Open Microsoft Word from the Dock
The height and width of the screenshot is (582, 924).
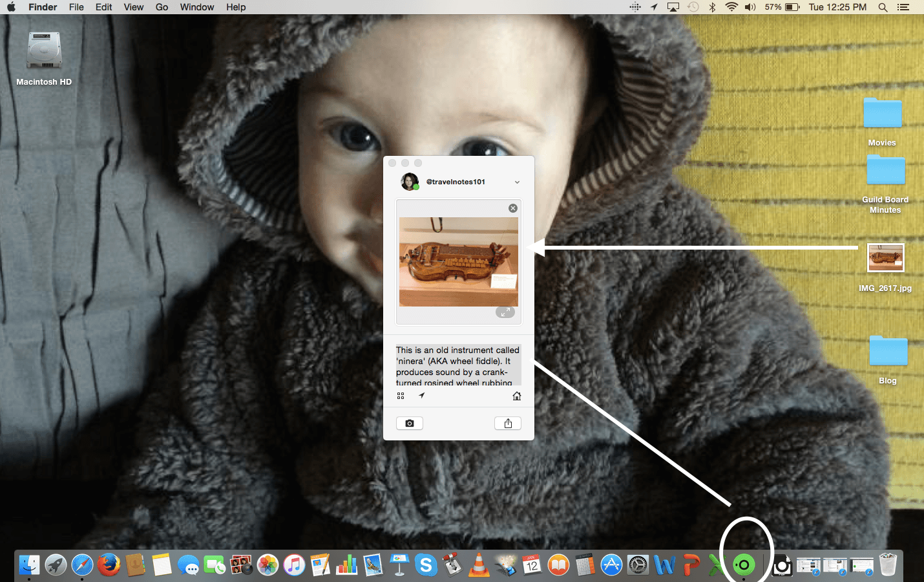click(x=664, y=565)
